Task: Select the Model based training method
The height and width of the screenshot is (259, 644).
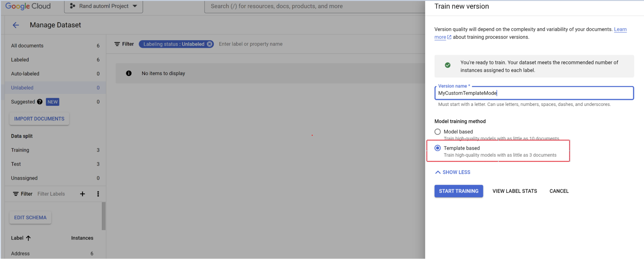Action: coord(437,132)
